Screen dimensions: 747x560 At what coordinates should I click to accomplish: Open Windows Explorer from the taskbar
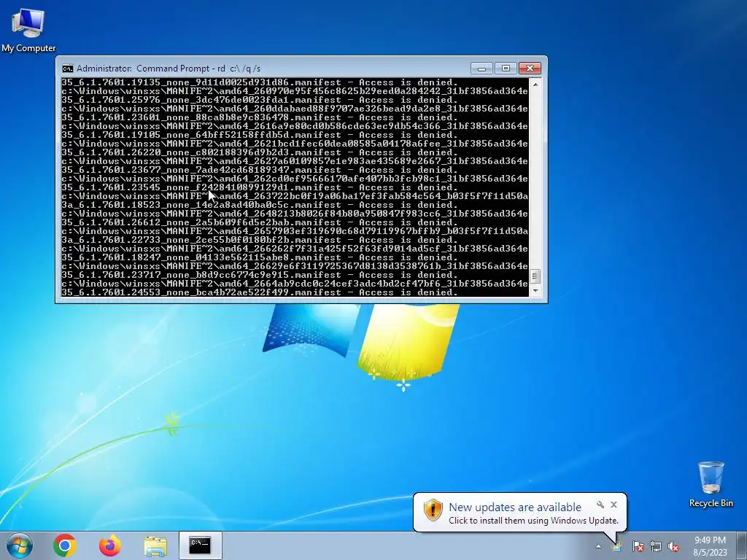[x=155, y=546]
